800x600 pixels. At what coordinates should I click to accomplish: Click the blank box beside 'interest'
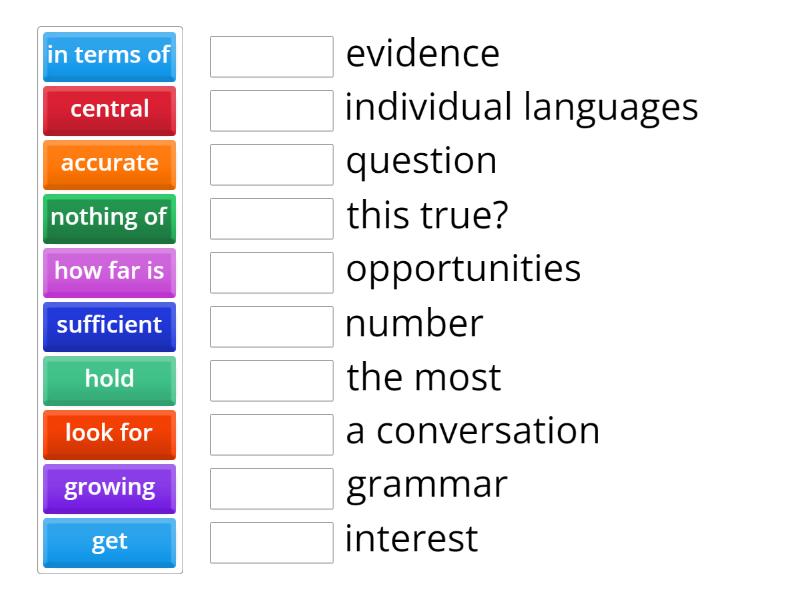271,543
